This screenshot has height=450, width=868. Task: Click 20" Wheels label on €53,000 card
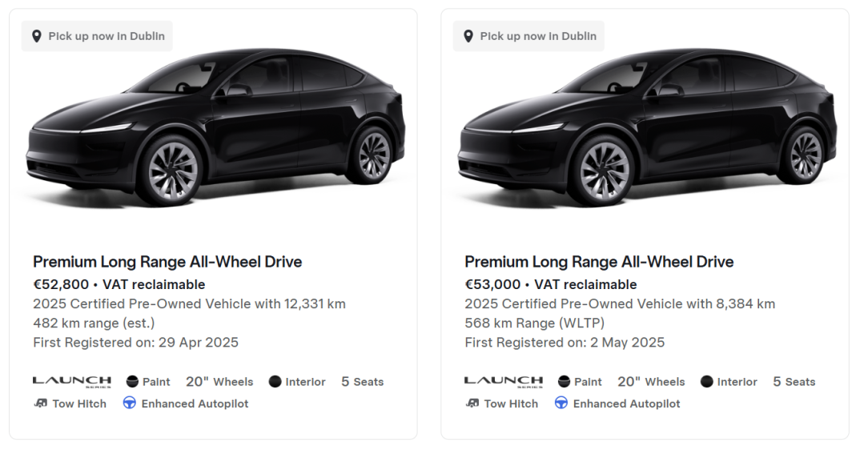[651, 382]
